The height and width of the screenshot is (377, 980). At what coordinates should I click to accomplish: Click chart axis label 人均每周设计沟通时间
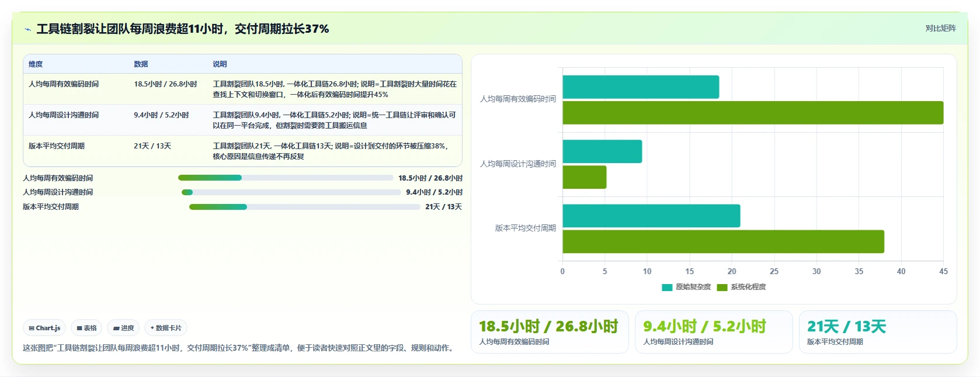coord(518,164)
